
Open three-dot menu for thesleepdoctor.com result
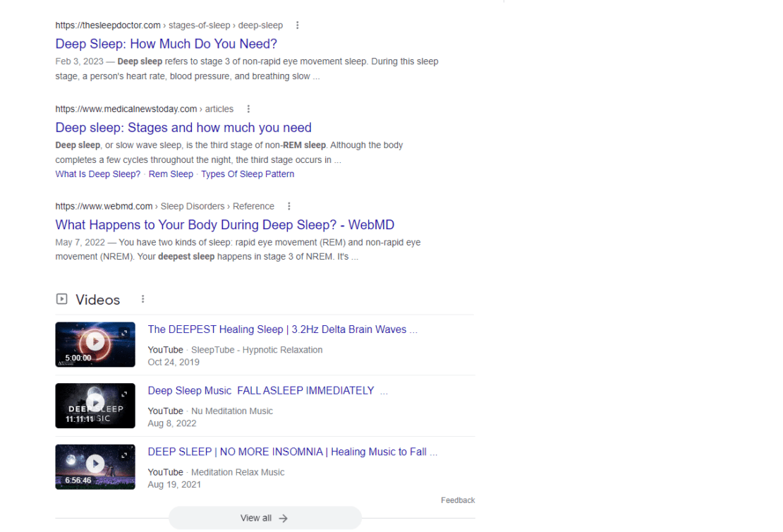click(x=297, y=25)
